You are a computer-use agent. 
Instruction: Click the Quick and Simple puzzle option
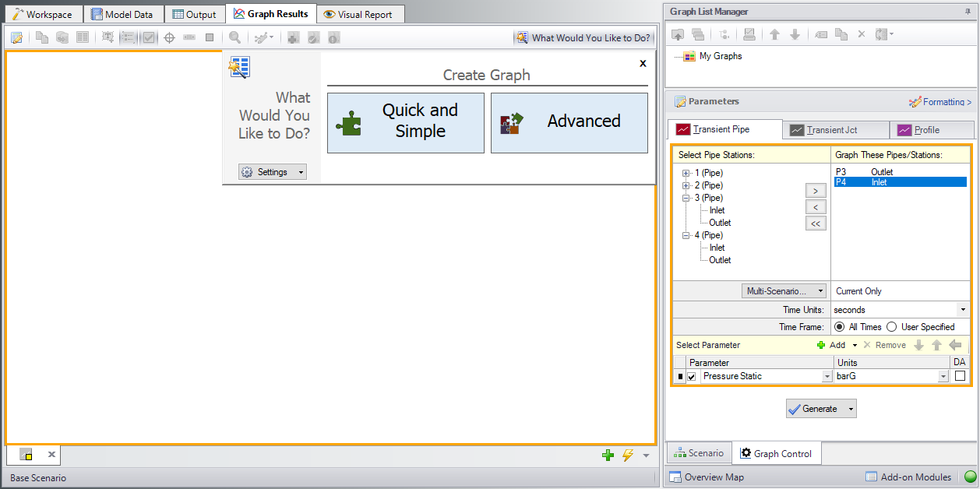click(x=406, y=123)
